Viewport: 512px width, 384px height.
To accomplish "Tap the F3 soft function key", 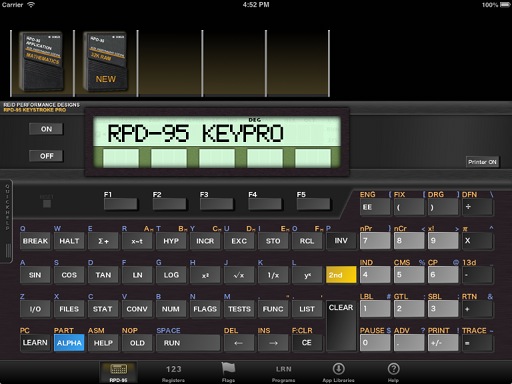I will [217, 204].
